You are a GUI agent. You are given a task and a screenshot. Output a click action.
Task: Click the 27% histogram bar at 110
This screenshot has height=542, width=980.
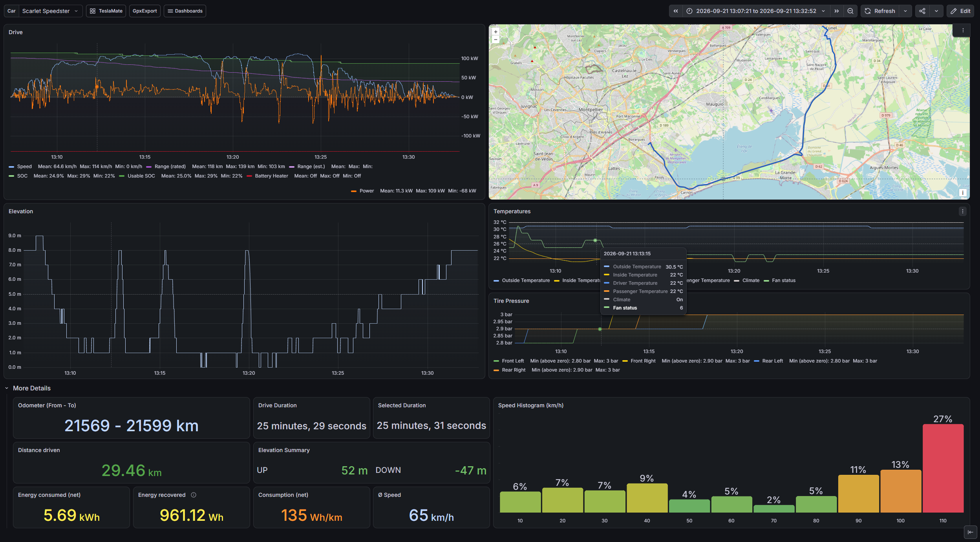[x=943, y=468]
